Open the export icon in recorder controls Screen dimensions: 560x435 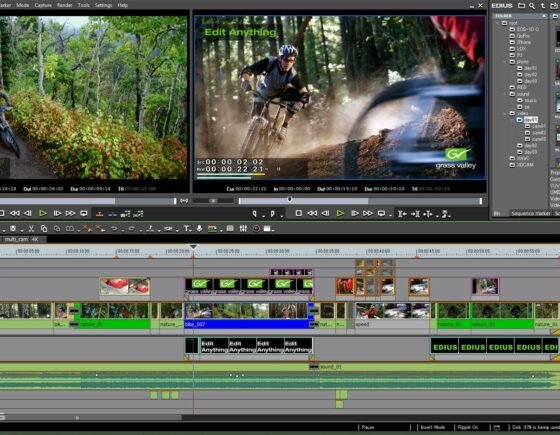coord(445,214)
